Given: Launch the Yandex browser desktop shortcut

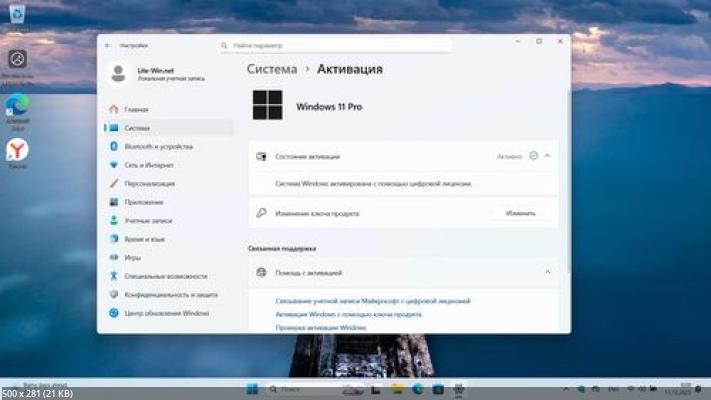Looking at the screenshot, I should [x=17, y=150].
